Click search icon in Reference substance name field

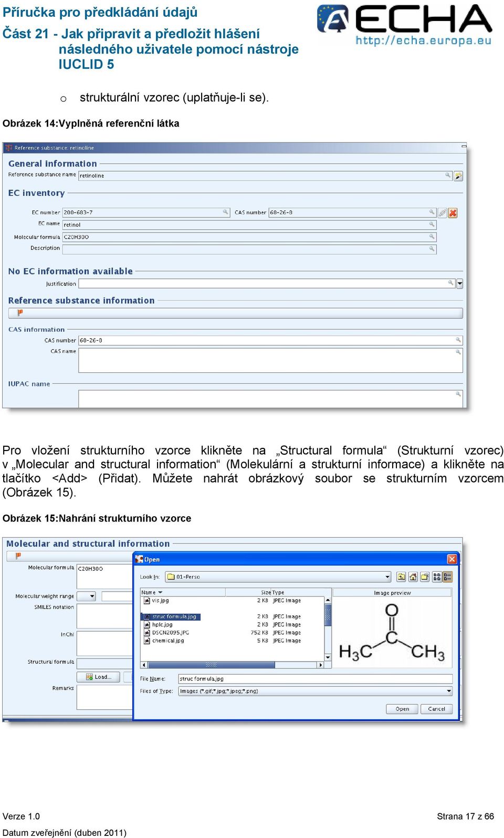448,175
